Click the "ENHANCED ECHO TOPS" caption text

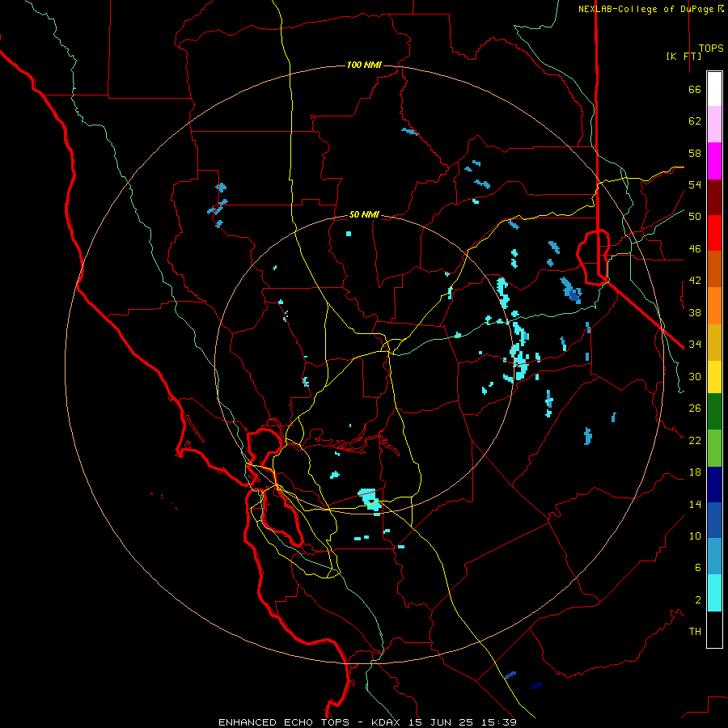(x=284, y=722)
